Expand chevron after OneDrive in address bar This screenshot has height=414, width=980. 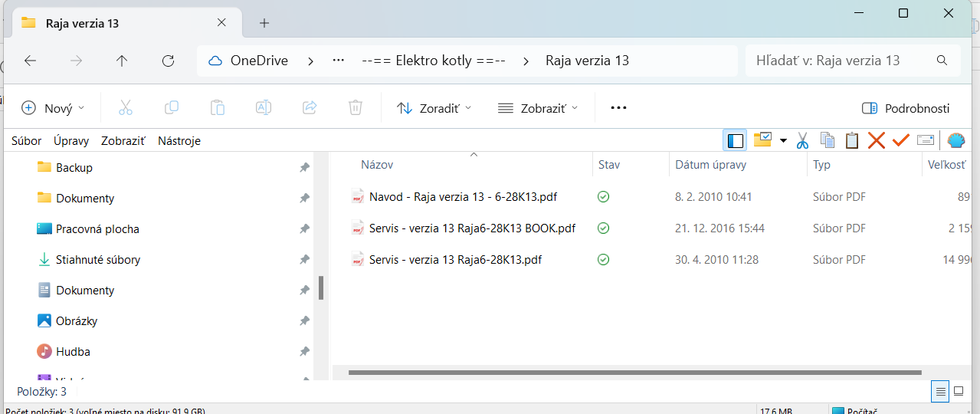(x=310, y=61)
